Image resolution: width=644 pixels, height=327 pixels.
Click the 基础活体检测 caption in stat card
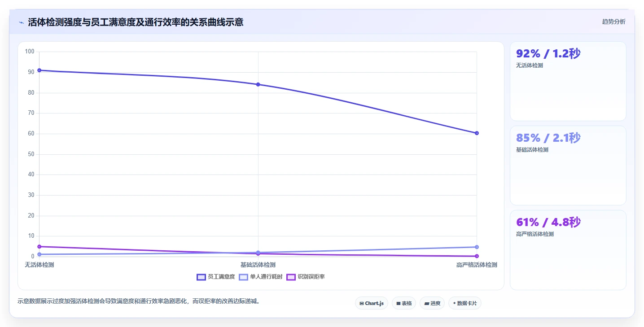[x=532, y=150]
